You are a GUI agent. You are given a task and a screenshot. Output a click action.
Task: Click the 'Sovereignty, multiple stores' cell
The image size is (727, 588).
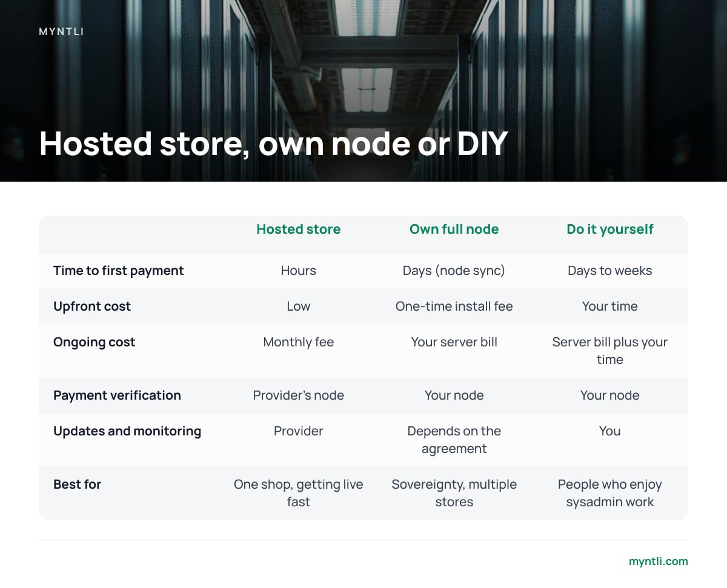(x=454, y=493)
